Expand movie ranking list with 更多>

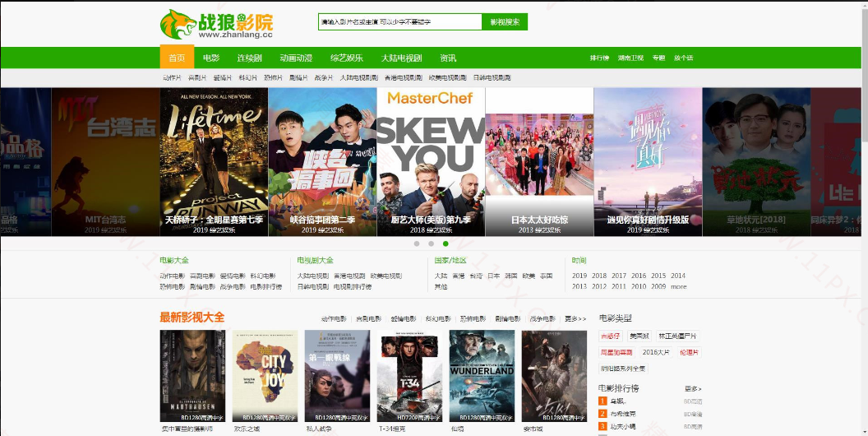coord(693,388)
